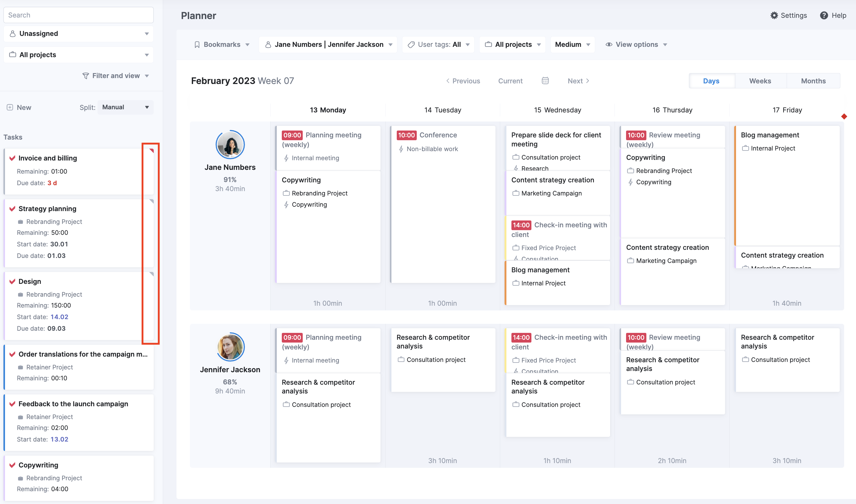
Task: Toggle the checkmark on Copywriting task in sidebar
Action: pyautogui.click(x=12, y=465)
